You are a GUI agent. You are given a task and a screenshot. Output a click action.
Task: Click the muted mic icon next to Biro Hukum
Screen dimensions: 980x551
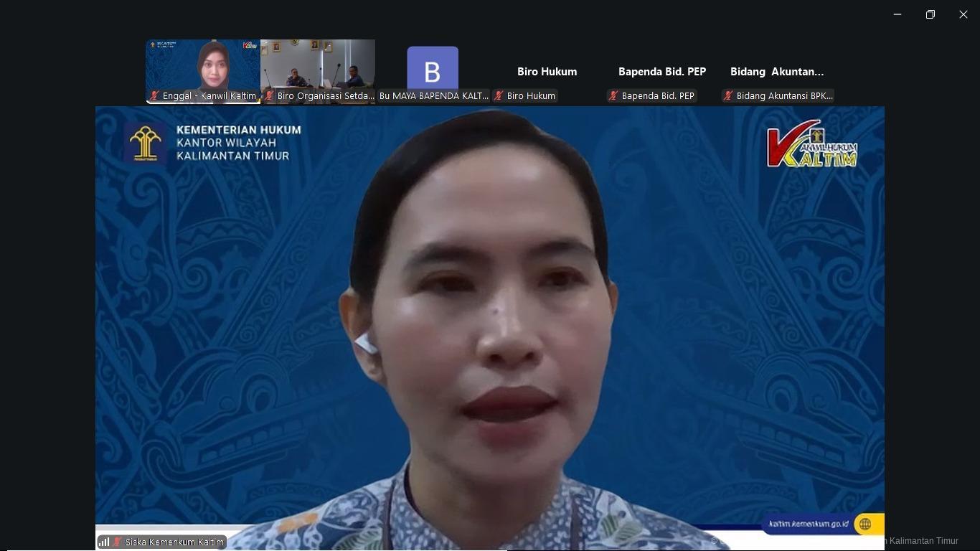click(x=499, y=96)
